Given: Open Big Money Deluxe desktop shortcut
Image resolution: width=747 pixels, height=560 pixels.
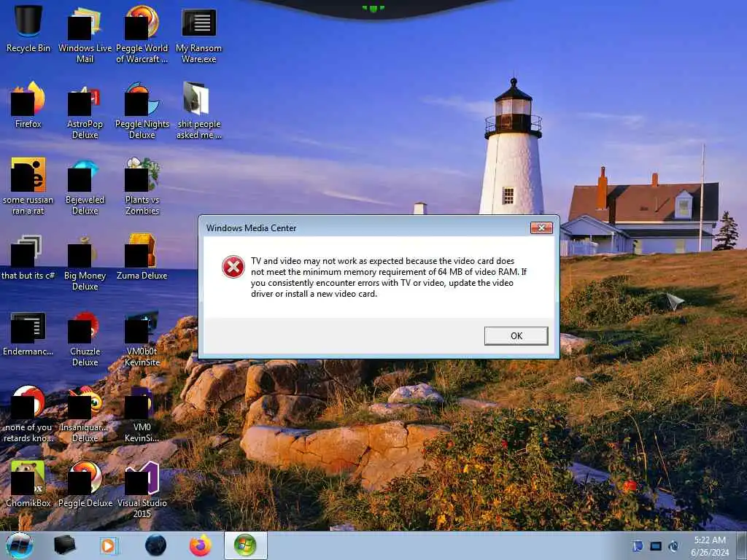Looking at the screenshot, I should pos(85,262).
